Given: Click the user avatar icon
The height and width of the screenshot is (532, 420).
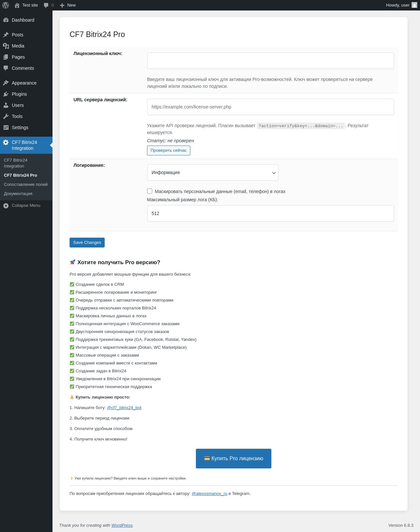Looking at the screenshot, I should [414, 5].
